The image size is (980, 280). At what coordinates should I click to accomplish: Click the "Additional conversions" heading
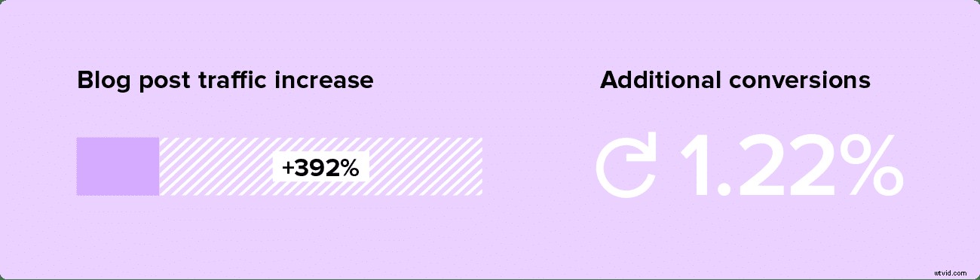(735, 80)
